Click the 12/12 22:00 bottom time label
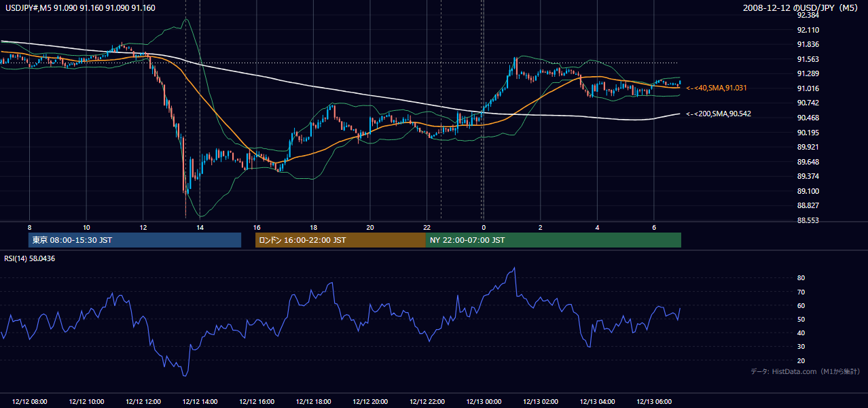Screen dimensions: 868x408 point(427,401)
